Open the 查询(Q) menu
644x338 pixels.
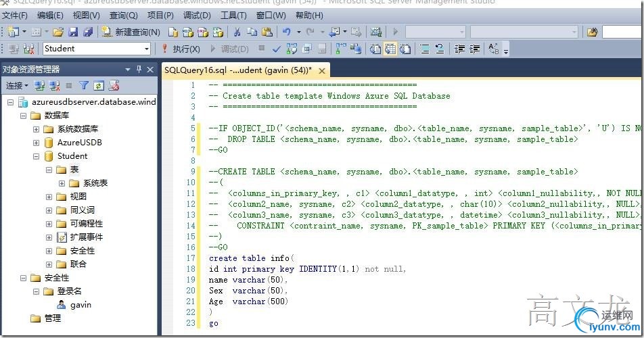(x=123, y=15)
